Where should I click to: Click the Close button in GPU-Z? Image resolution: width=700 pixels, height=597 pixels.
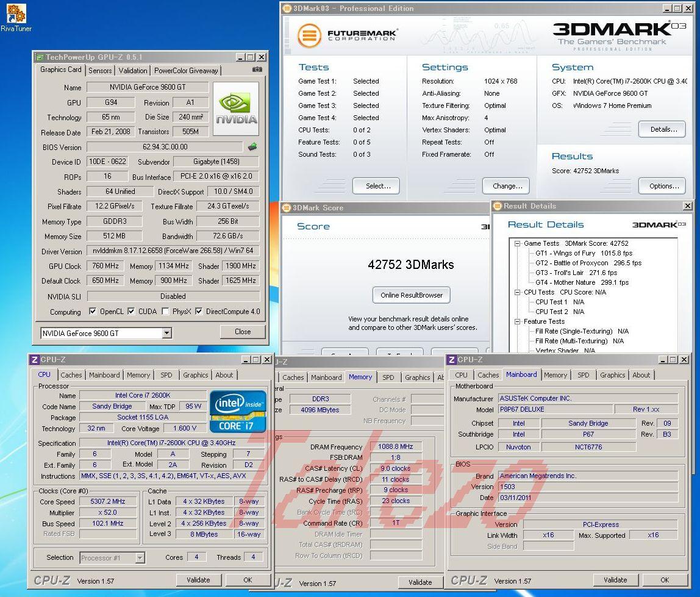tap(243, 332)
